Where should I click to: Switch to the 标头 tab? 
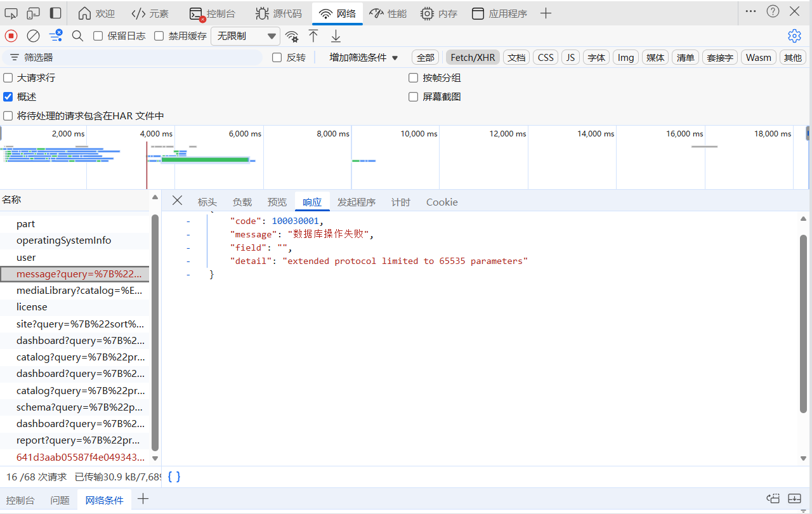(x=207, y=202)
